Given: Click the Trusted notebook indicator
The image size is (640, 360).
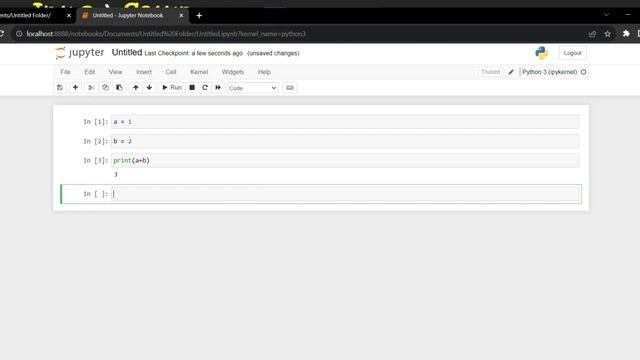Looking at the screenshot, I should pyautogui.click(x=490, y=72).
